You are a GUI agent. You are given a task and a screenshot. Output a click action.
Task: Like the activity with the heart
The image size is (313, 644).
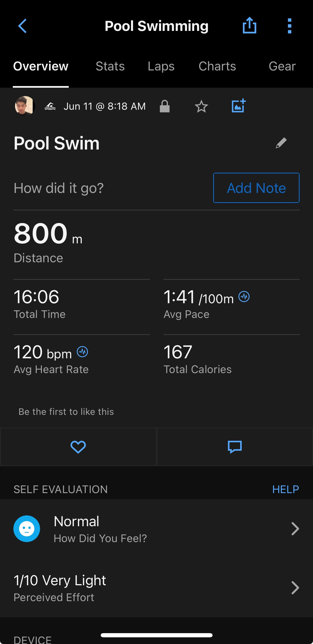[x=78, y=447]
